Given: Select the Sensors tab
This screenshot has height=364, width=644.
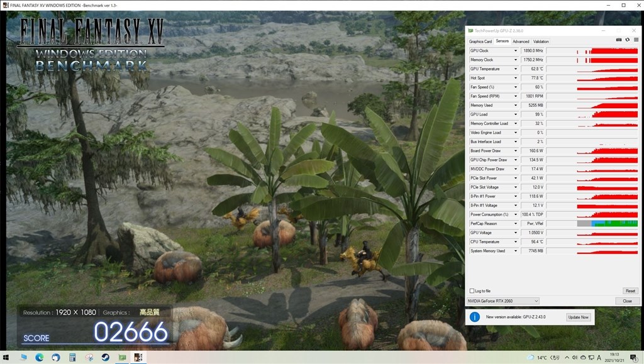Looking at the screenshot, I should (x=502, y=41).
